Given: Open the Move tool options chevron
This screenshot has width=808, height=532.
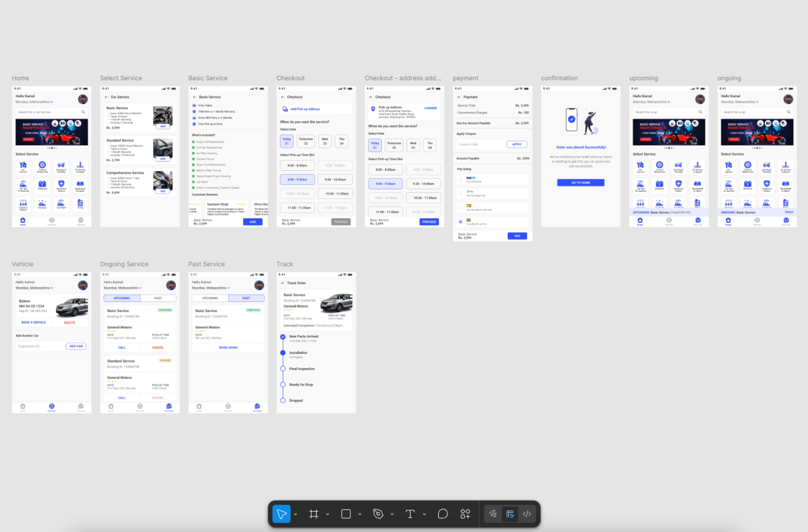Looking at the screenshot, I should point(295,514).
